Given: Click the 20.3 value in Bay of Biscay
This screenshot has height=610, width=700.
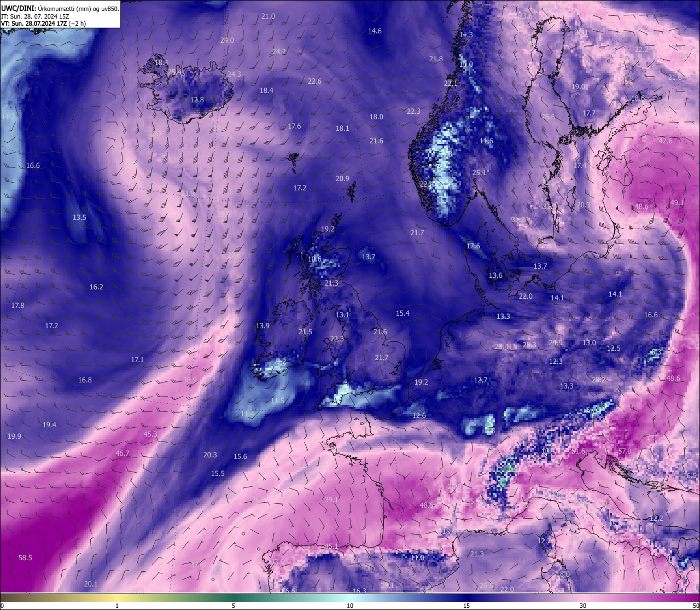Looking at the screenshot, I should pos(210,455).
